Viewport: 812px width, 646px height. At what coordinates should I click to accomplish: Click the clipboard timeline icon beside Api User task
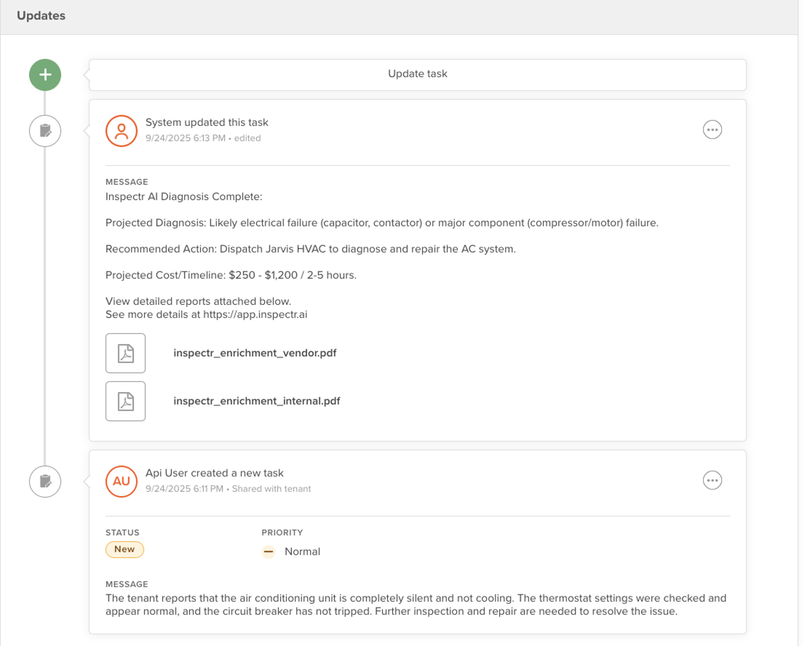pyautogui.click(x=45, y=482)
